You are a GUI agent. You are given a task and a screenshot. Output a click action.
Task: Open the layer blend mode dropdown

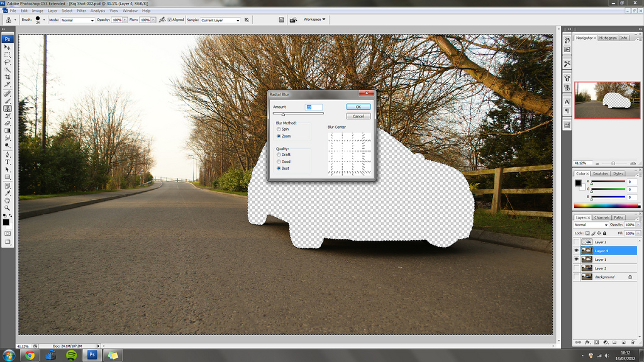(591, 225)
